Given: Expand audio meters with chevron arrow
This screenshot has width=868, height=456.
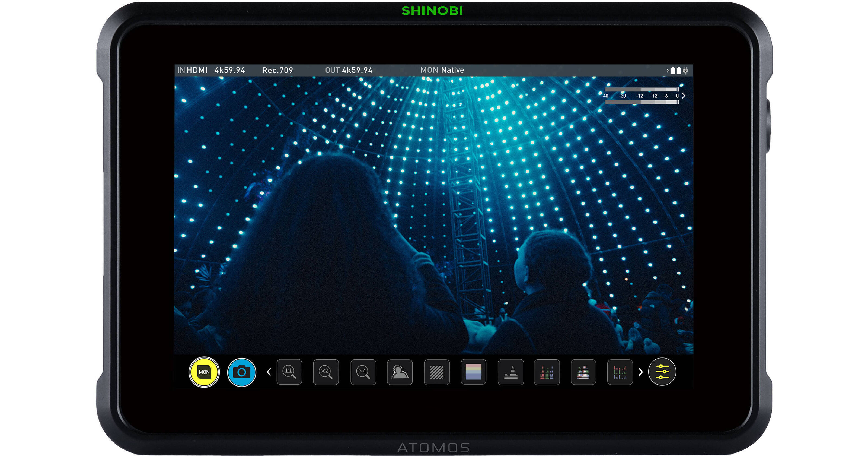Looking at the screenshot, I should click(x=684, y=96).
